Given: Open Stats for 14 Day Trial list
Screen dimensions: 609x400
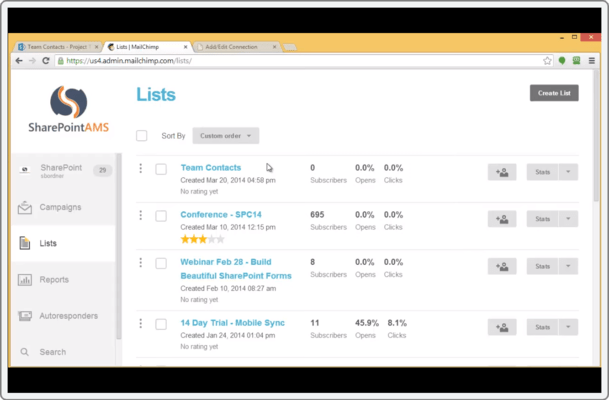Looking at the screenshot, I should (x=543, y=327).
